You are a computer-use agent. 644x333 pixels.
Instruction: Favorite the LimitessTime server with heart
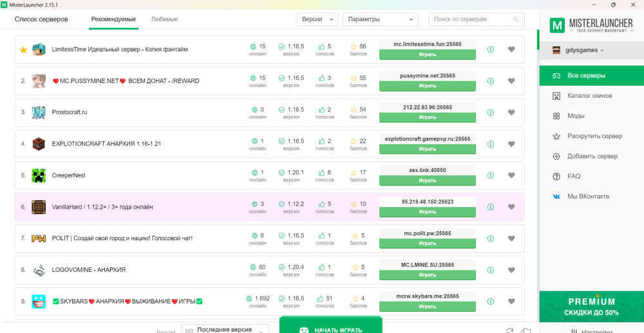[511, 49]
